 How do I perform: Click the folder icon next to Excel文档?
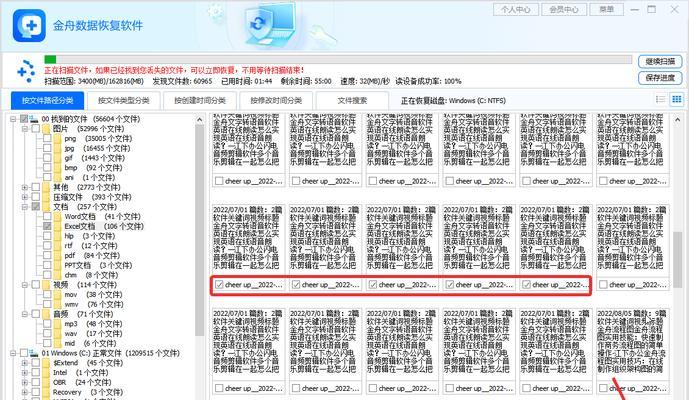tap(58, 226)
